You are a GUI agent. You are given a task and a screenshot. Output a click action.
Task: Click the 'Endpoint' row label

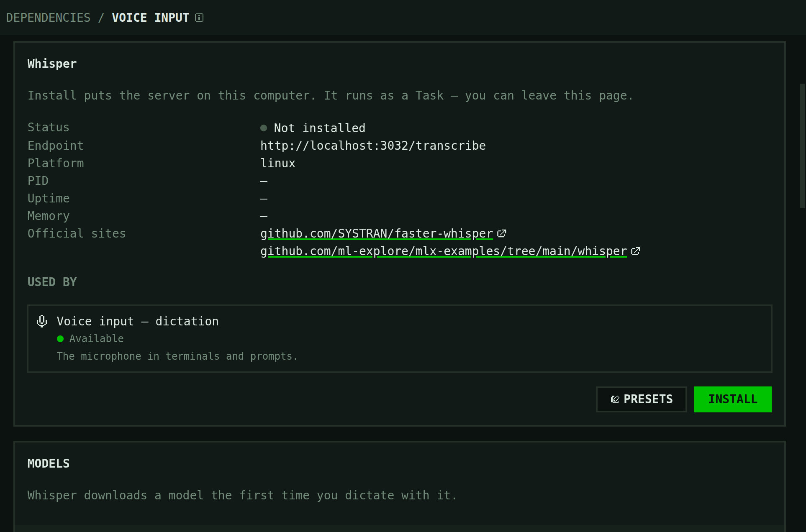coord(56,146)
